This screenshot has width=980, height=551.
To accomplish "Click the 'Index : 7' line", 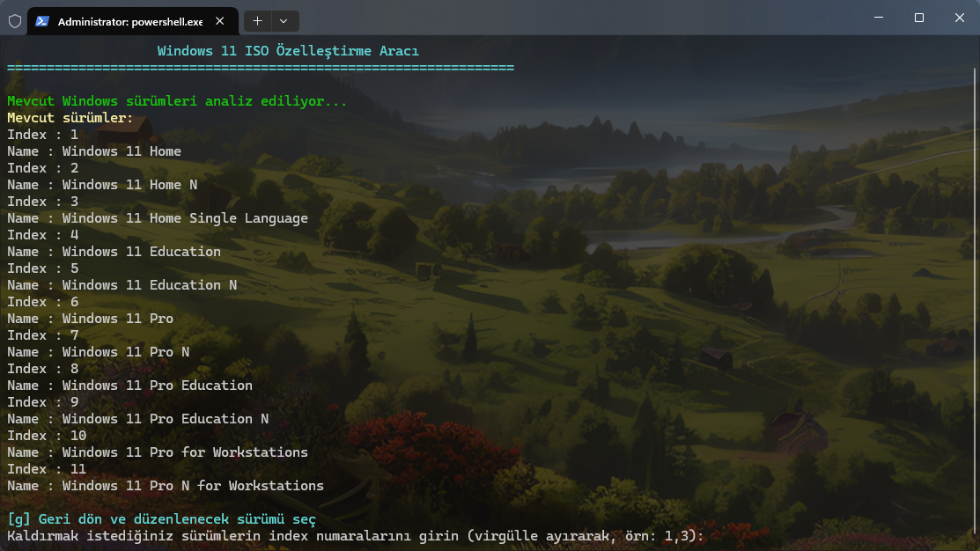I will point(42,335).
